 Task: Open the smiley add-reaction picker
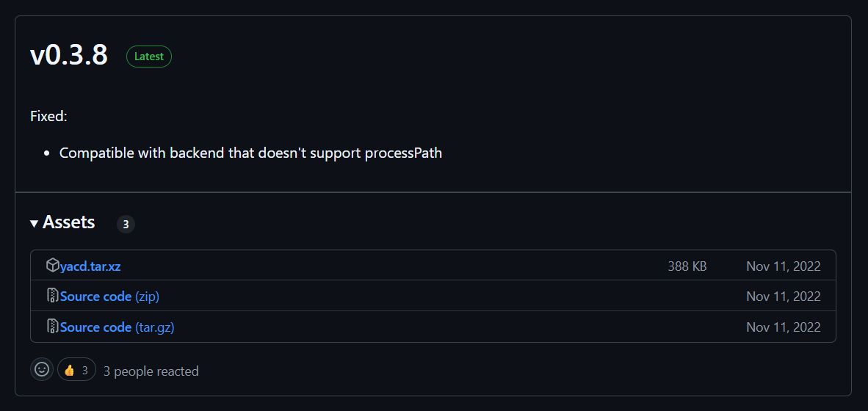42,370
